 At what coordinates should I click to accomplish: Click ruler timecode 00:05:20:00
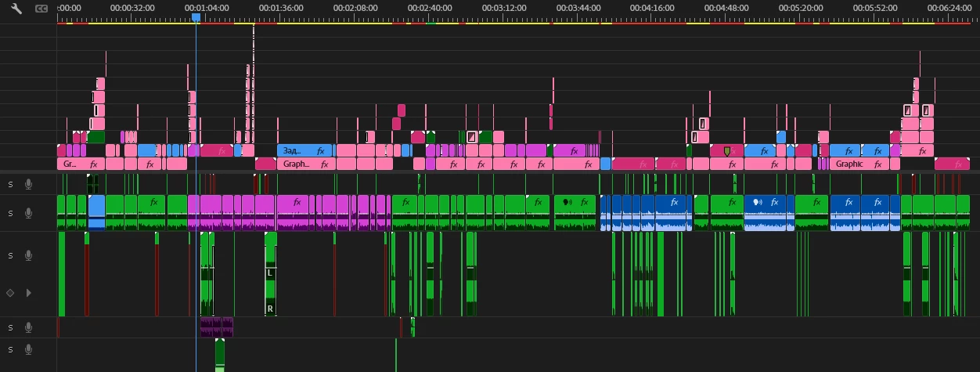pyautogui.click(x=801, y=8)
